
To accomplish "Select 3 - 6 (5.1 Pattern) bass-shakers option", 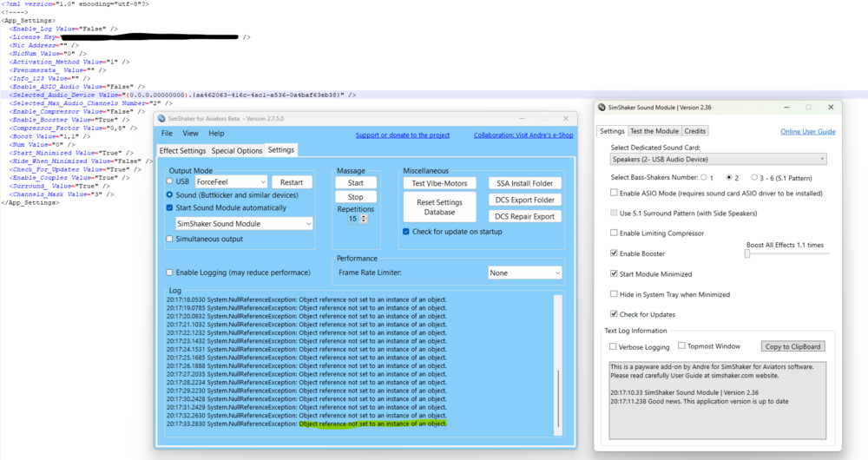I will [754, 178].
